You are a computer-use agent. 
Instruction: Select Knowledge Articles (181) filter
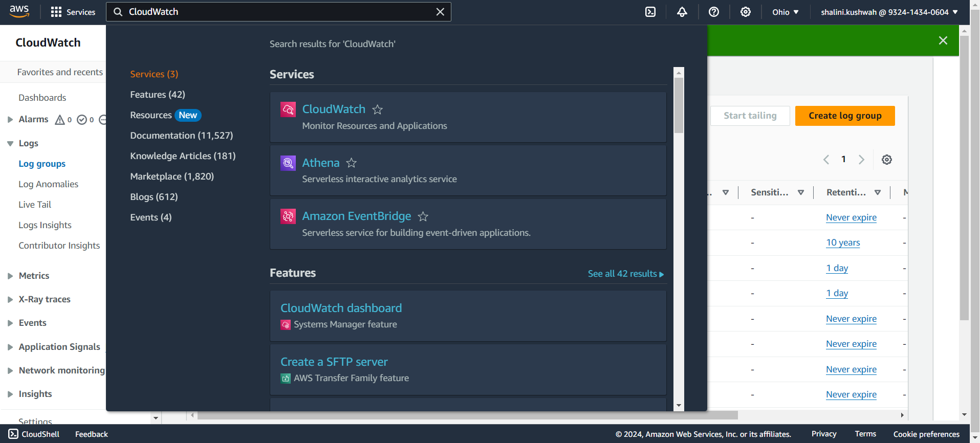183,156
